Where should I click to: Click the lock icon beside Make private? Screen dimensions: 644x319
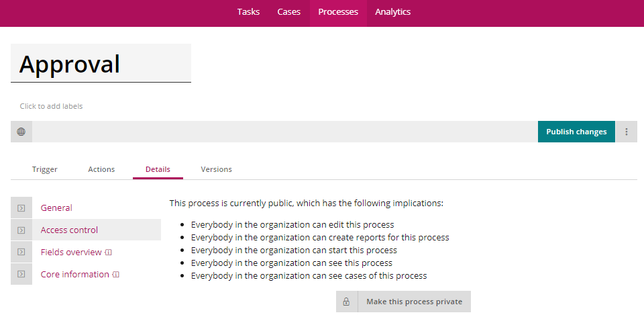click(x=346, y=302)
